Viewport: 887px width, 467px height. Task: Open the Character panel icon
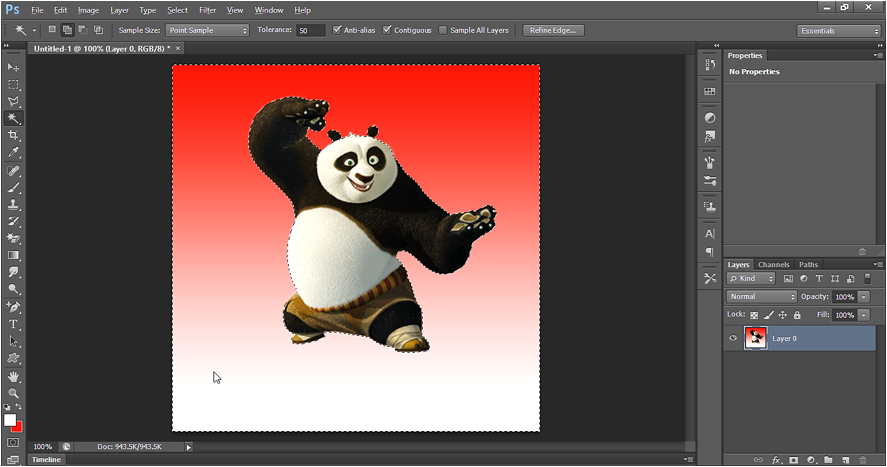(x=710, y=234)
